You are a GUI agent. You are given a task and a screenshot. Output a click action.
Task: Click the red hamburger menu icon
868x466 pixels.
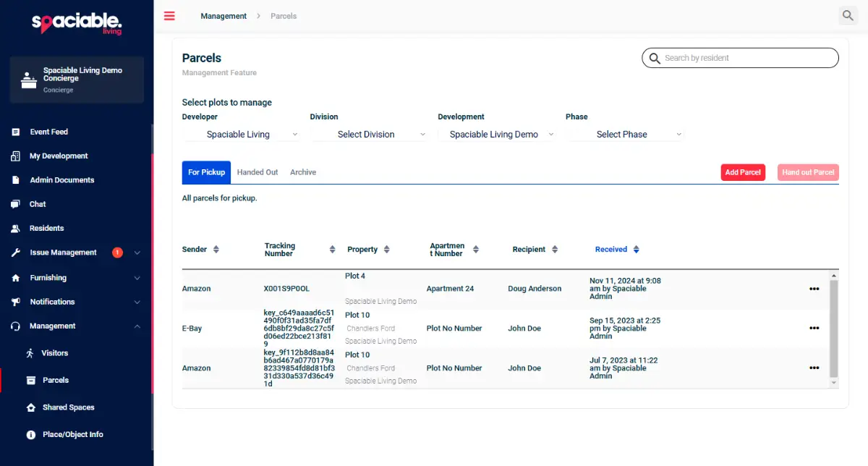click(169, 16)
